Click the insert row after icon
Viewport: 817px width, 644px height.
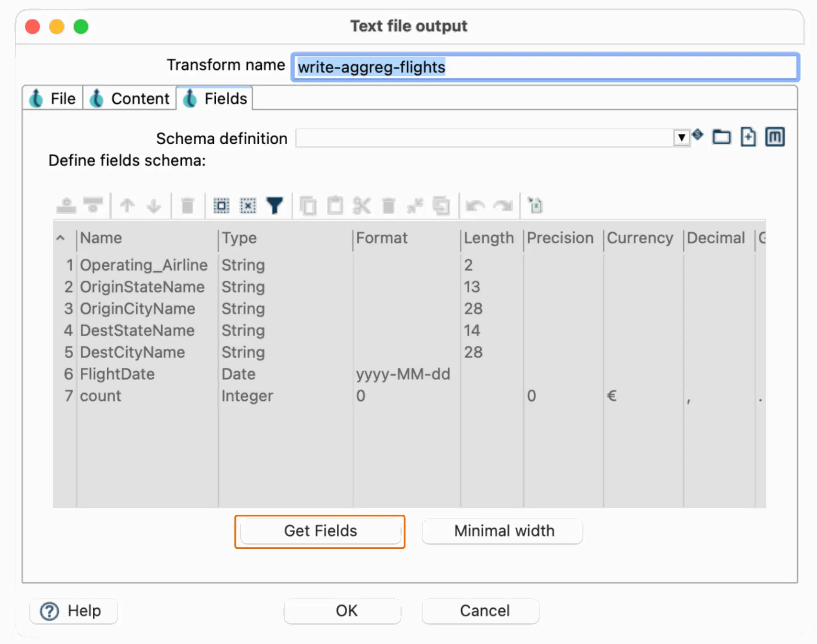coord(93,206)
